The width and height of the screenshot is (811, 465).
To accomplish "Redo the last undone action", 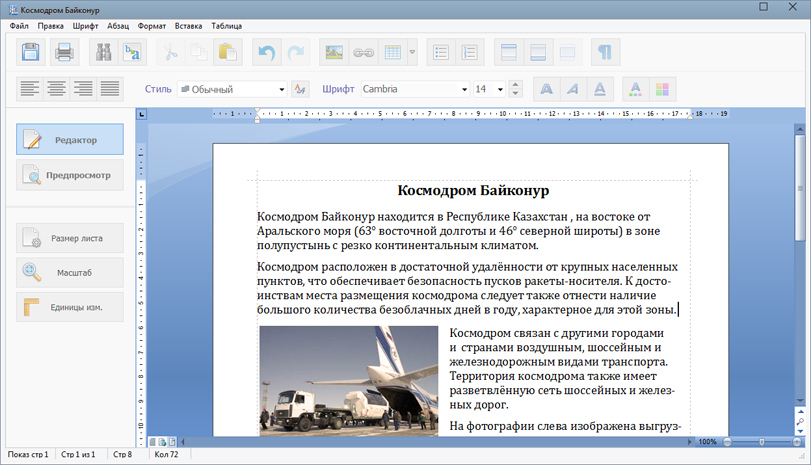I will pyautogui.click(x=296, y=52).
